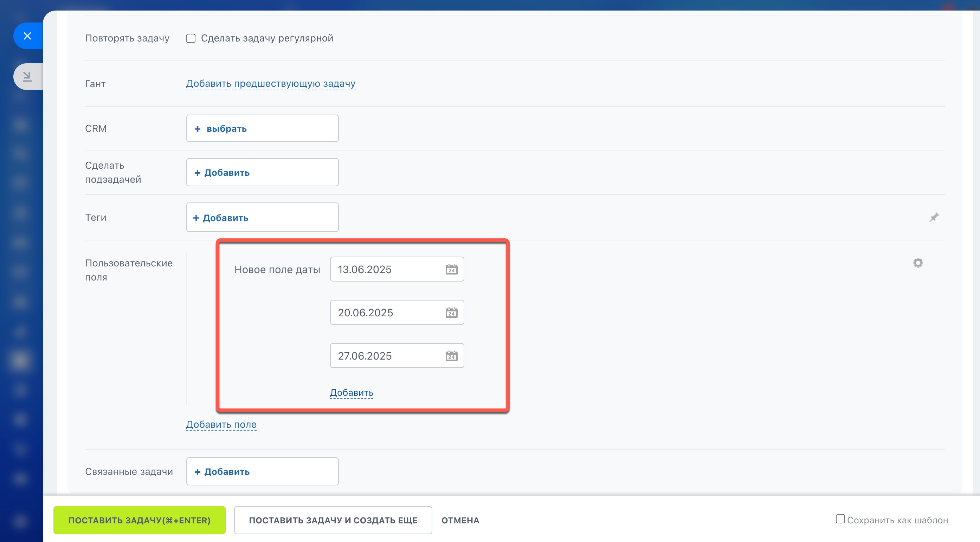The width and height of the screenshot is (980, 542).
Task: Click the 13.06.2025 date field
Action: tap(397, 269)
